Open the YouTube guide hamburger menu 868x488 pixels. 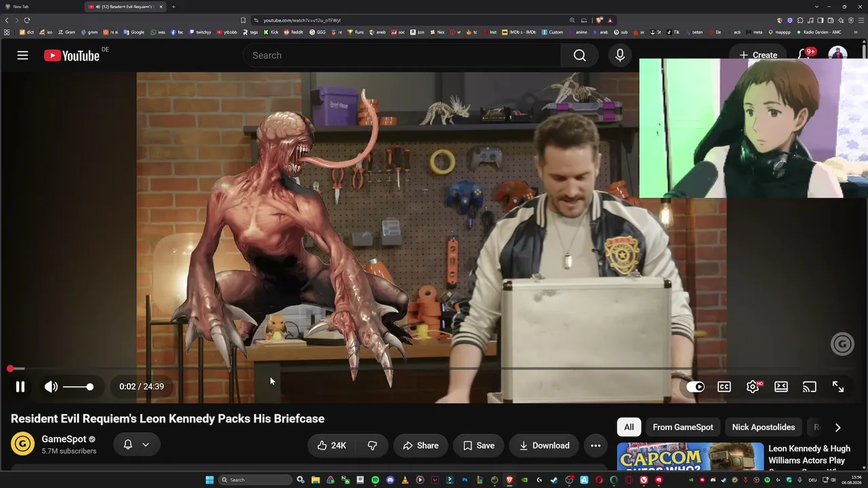tap(22, 56)
